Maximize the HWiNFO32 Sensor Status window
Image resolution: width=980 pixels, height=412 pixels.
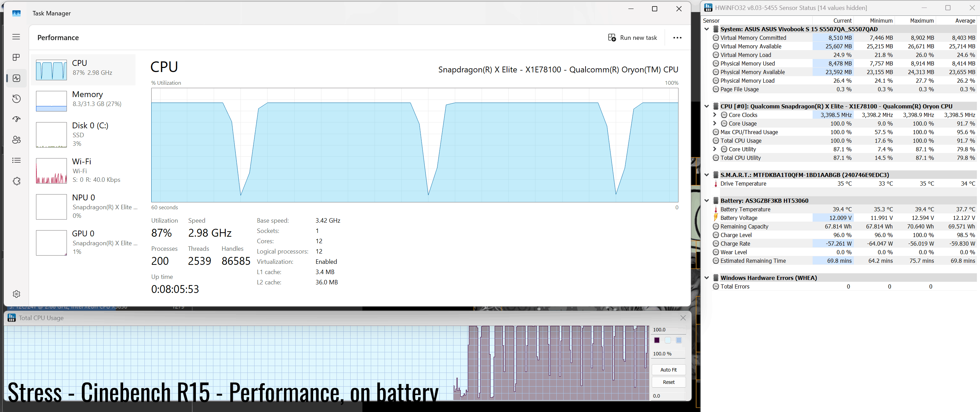point(948,8)
